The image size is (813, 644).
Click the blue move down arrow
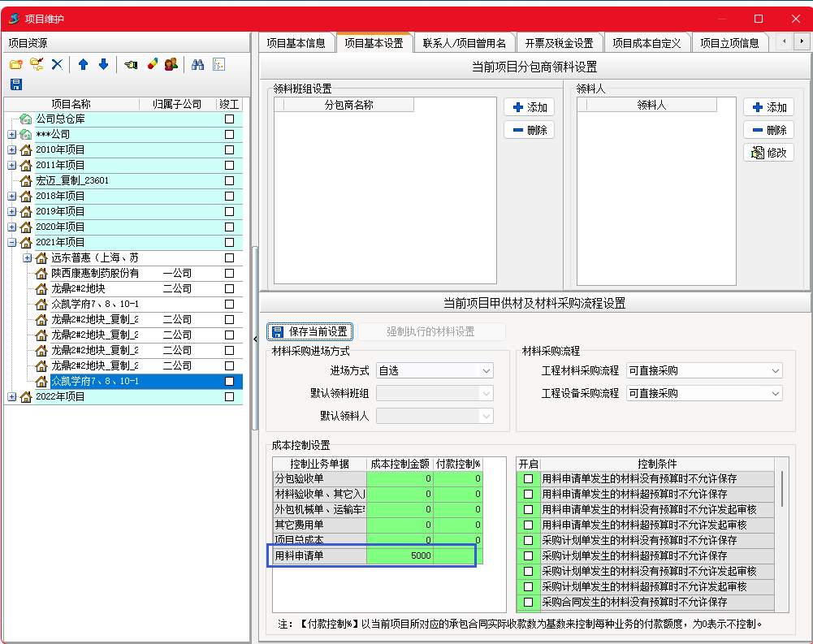103,64
